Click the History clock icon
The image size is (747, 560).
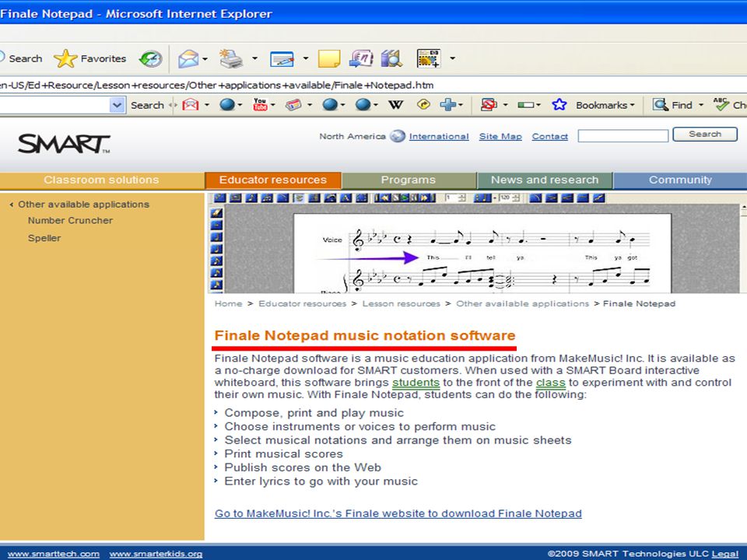click(151, 58)
